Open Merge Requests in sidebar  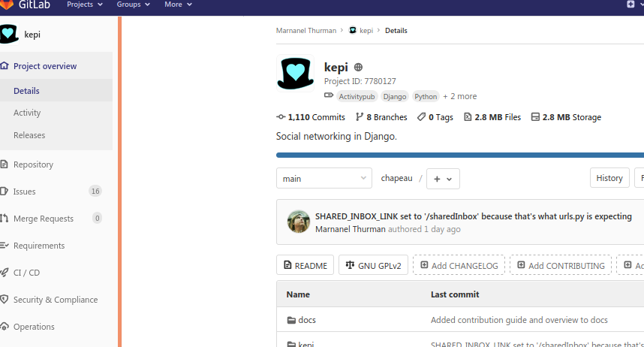point(43,219)
